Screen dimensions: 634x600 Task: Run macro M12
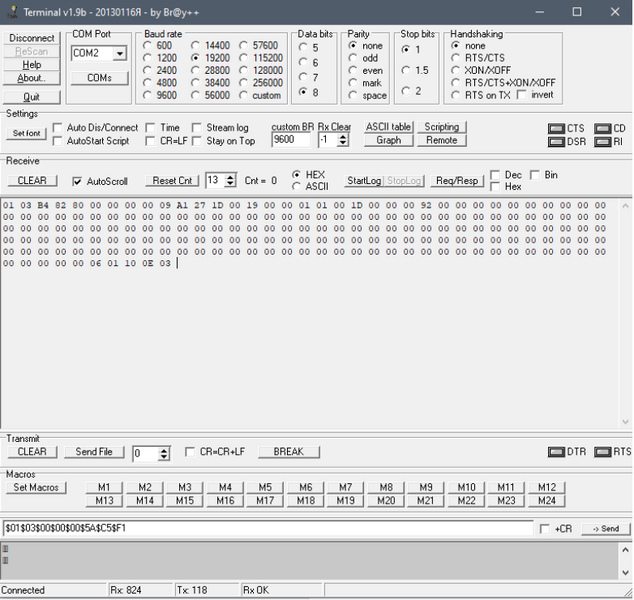tap(547, 488)
